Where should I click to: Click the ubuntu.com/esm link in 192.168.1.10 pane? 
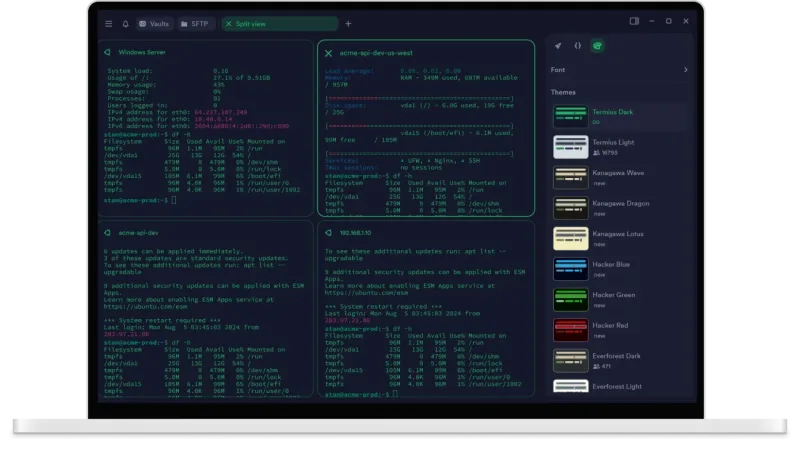[x=366, y=293]
